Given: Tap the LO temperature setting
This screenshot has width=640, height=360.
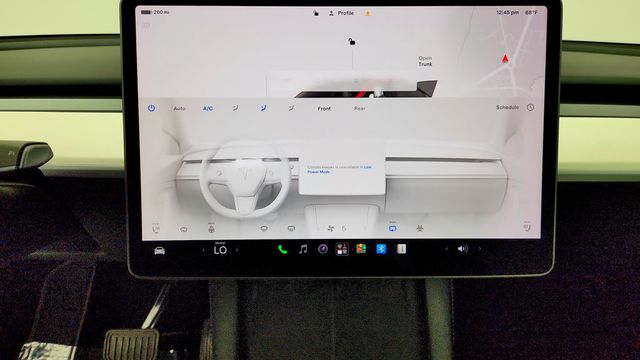Looking at the screenshot, I should [220, 250].
